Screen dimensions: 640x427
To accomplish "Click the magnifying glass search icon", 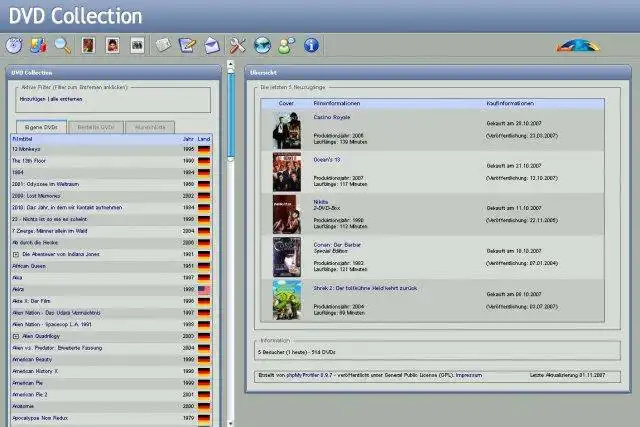I will click(x=62, y=45).
